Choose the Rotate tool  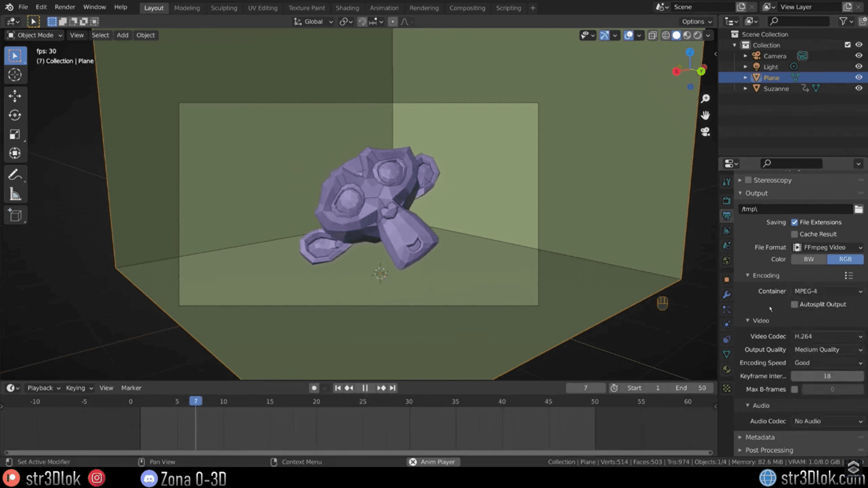(x=15, y=115)
